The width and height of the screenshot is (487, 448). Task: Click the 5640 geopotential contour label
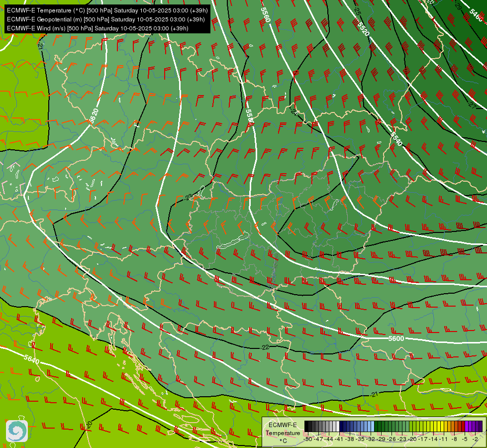(x=32, y=359)
